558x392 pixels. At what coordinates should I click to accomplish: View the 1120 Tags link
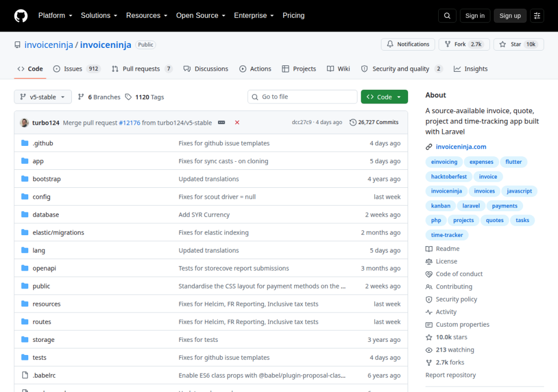click(144, 97)
